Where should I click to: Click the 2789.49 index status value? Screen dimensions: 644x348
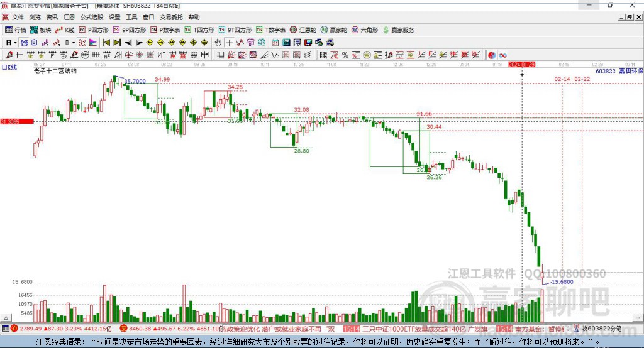30,329
